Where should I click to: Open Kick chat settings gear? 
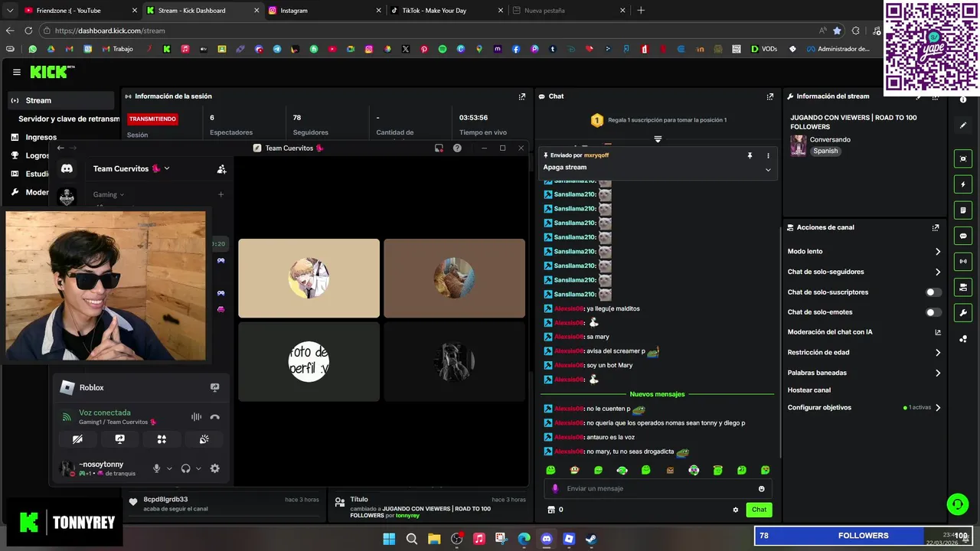point(736,510)
